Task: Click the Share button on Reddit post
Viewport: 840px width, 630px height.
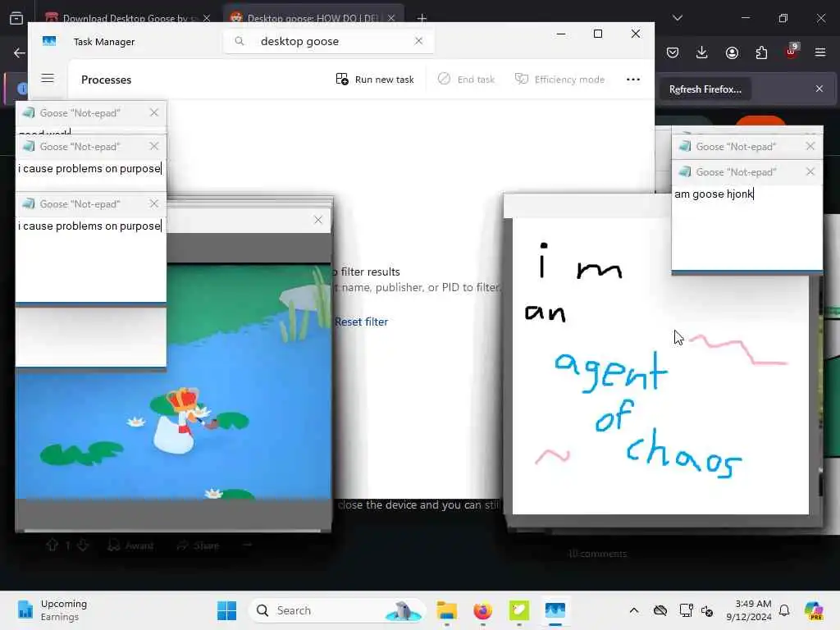Action: tap(199, 546)
